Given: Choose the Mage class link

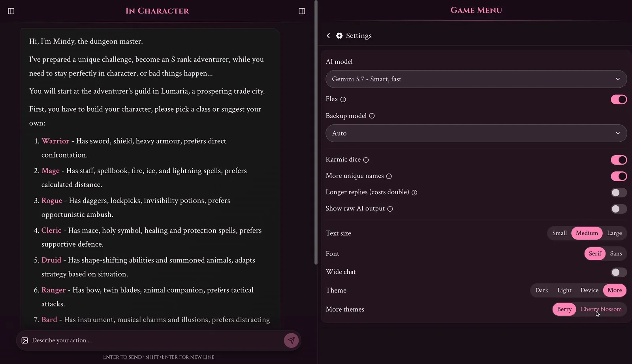Looking at the screenshot, I should pos(51,171).
